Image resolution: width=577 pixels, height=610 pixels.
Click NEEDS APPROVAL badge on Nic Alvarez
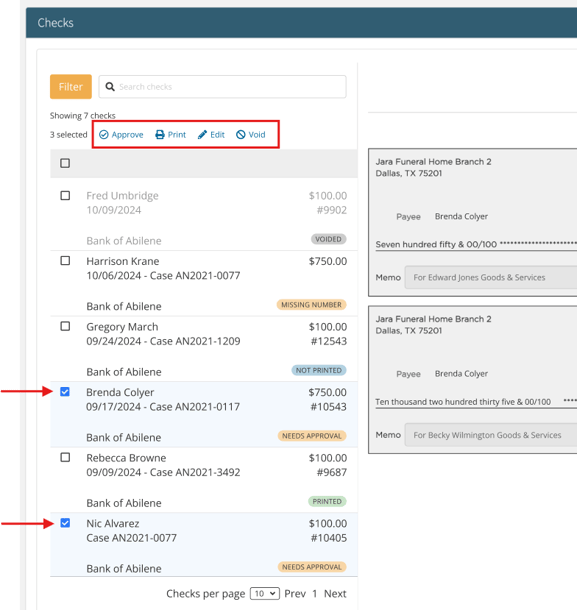pyautogui.click(x=312, y=567)
